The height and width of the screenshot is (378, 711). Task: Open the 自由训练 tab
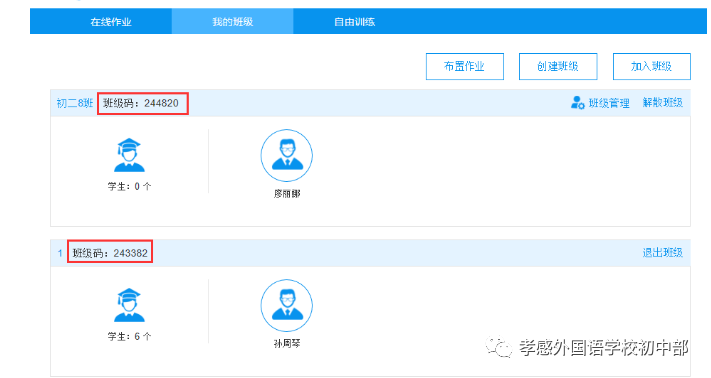(354, 22)
